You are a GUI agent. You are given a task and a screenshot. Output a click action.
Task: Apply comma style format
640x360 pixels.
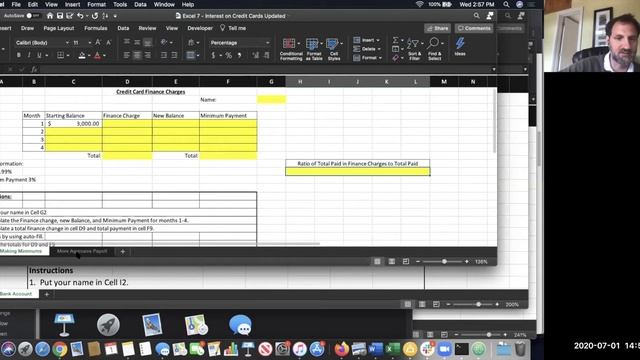pyautogui.click(x=240, y=55)
